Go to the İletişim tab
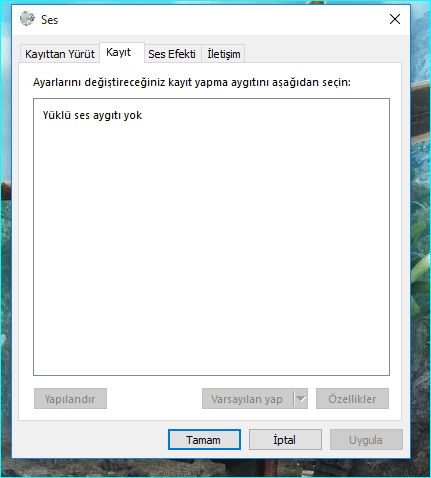Screen dimensions: 431x478 223,54
